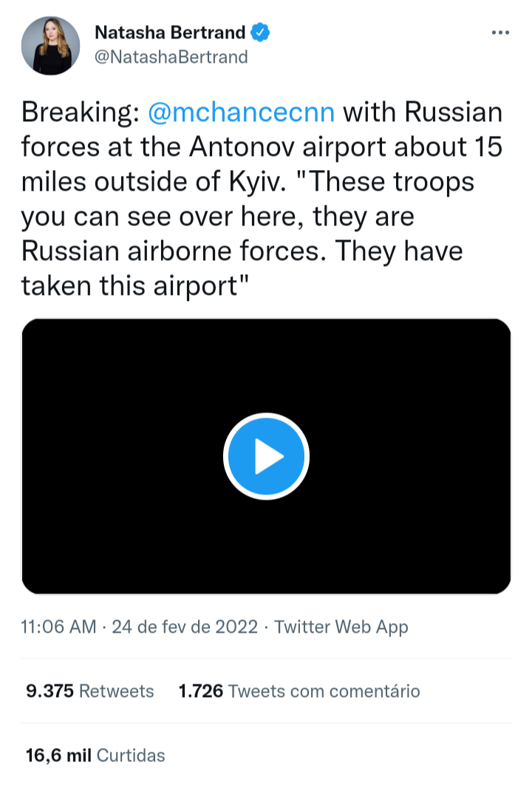Open Natasha Bertrand's profile picture
The width and height of the screenshot is (532, 785).
tap(51, 46)
